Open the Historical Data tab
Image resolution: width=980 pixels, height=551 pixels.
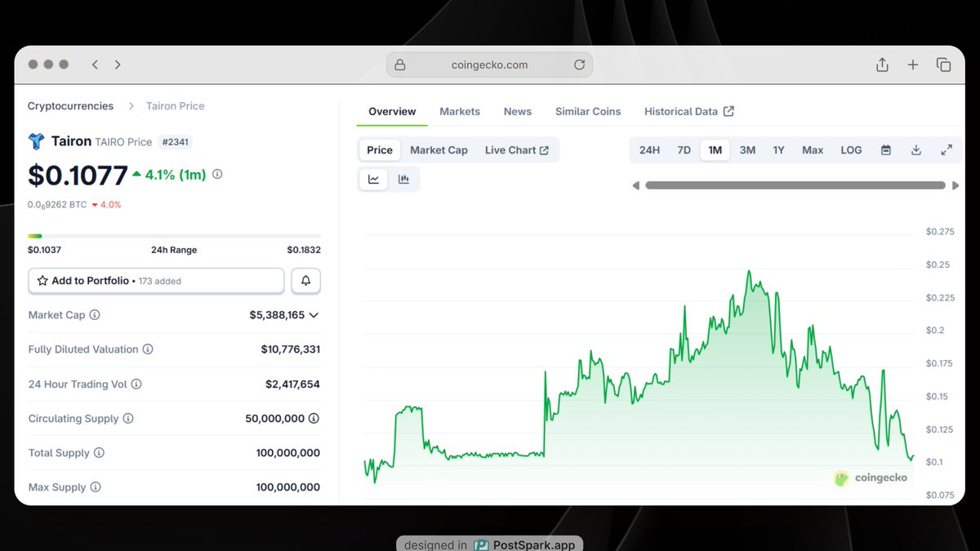tap(689, 111)
